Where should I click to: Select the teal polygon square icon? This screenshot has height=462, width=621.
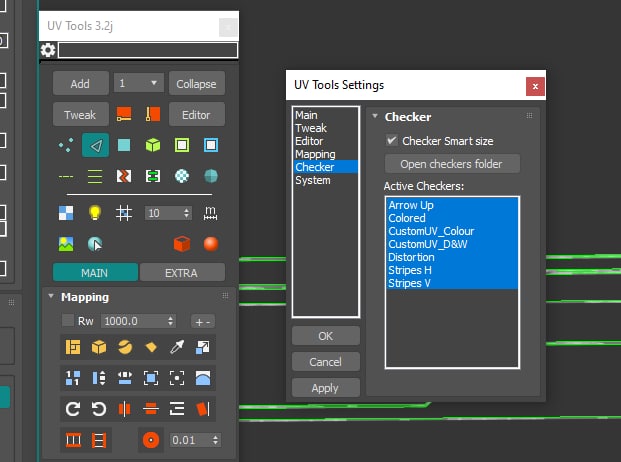tap(124, 145)
